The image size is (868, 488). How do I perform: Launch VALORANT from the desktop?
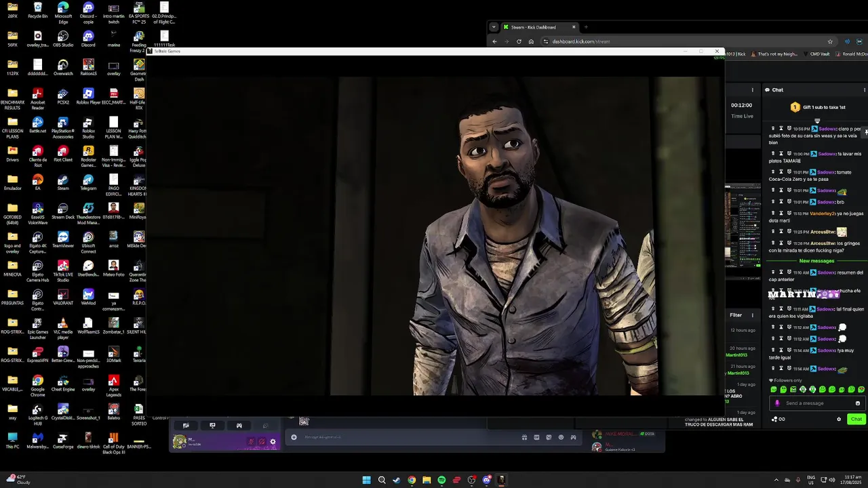(63, 296)
